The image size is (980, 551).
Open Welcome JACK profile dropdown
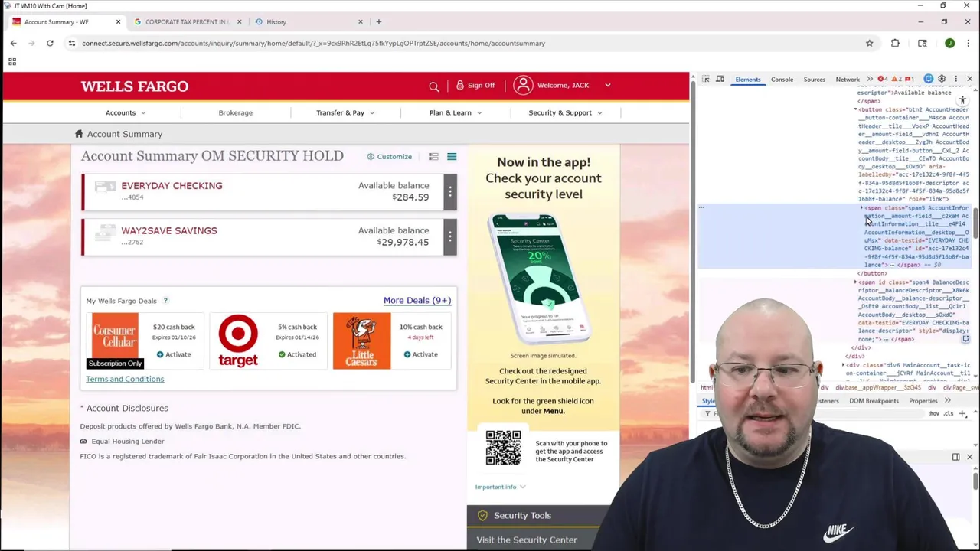[562, 85]
